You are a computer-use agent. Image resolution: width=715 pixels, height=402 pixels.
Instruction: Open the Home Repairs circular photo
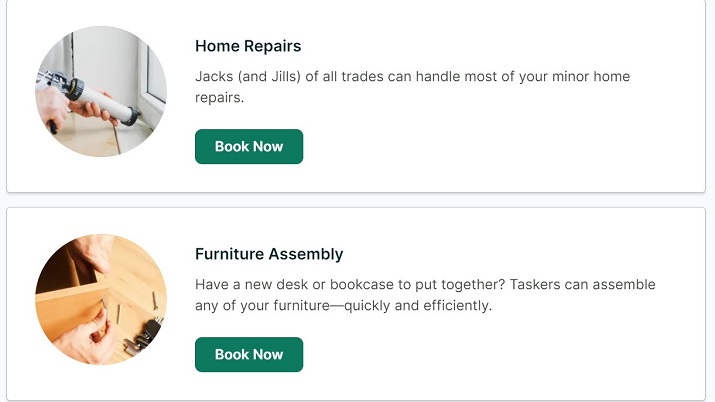[101, 91]
